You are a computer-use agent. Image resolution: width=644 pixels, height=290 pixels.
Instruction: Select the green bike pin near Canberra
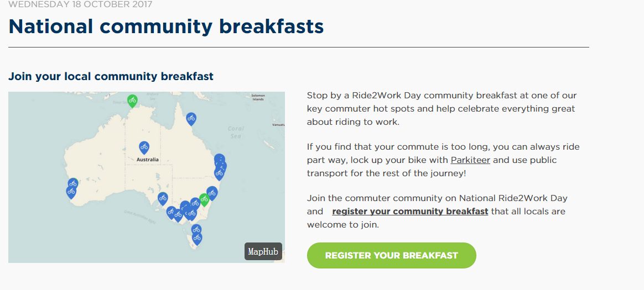204,199
